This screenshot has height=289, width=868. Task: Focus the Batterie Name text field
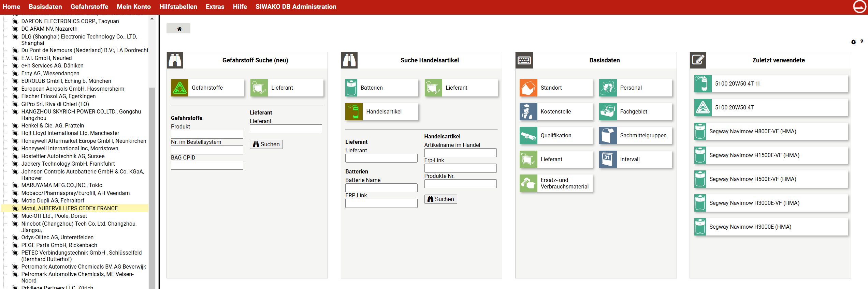(381, 188)
